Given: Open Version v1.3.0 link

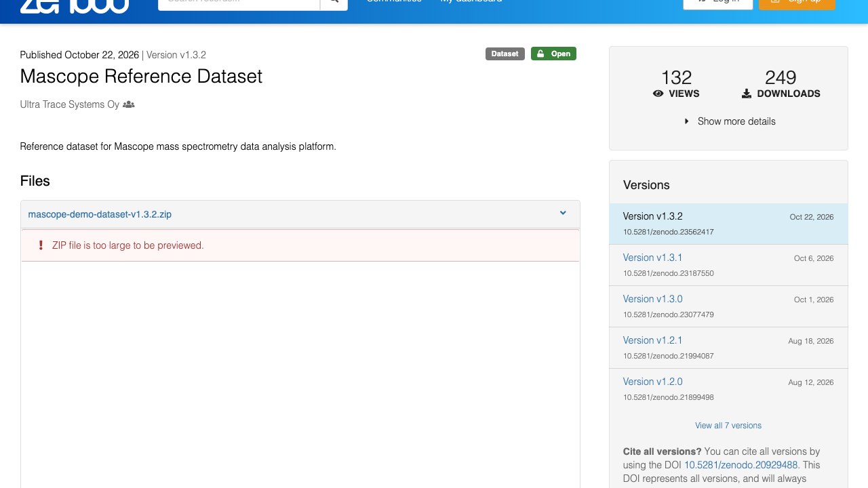Looking at the screenshot, I should tap(652, 299).
